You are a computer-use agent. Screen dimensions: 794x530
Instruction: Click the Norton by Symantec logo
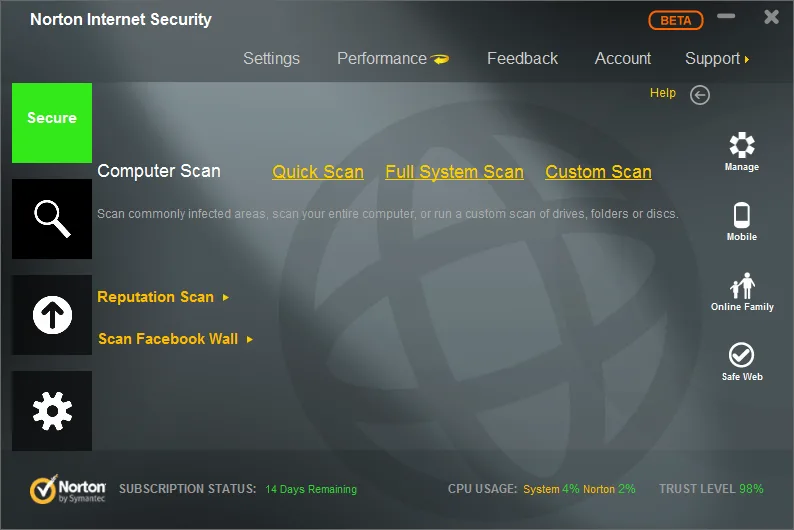click(68, 489)
